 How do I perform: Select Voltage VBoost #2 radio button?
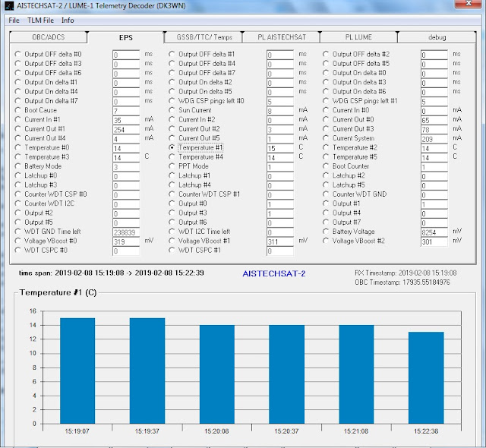click(326, 241)
